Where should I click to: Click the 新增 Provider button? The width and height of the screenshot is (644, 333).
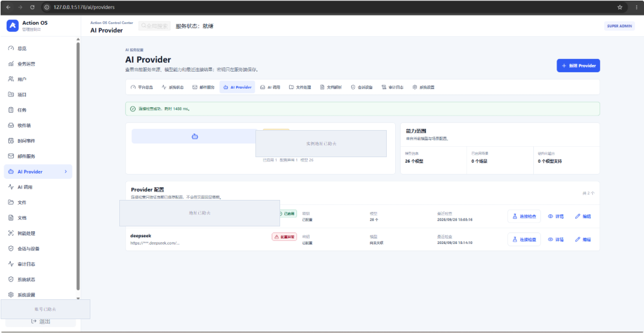pos(578,66)
